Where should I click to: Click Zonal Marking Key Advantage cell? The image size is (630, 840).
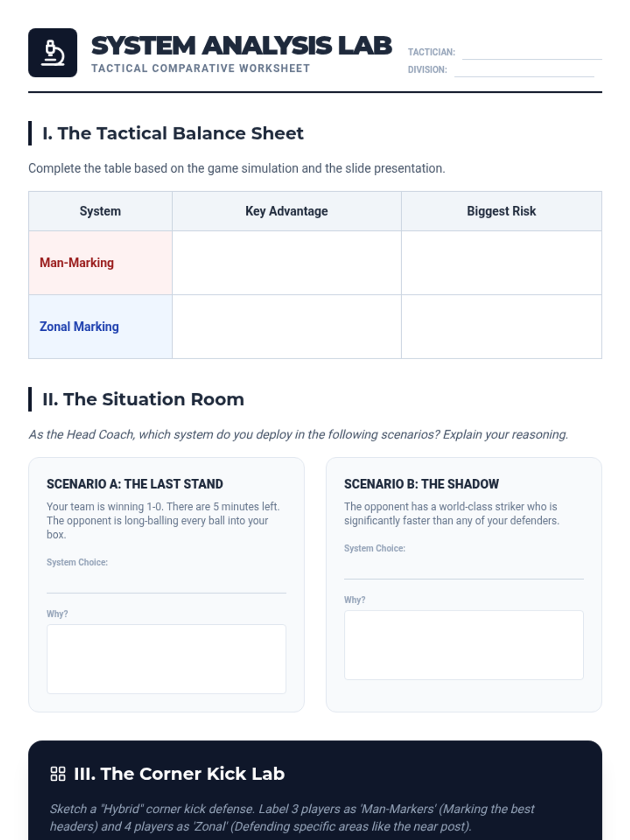coord(286,327)
